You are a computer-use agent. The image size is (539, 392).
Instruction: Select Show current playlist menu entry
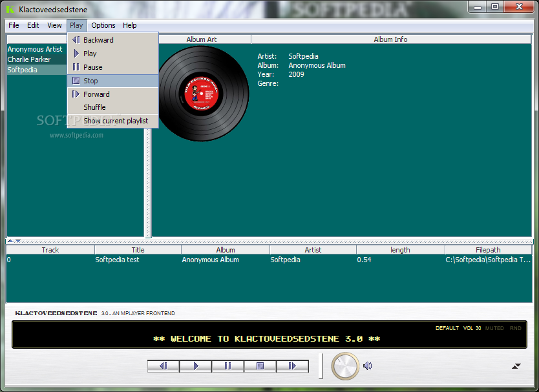coord(113,121)
